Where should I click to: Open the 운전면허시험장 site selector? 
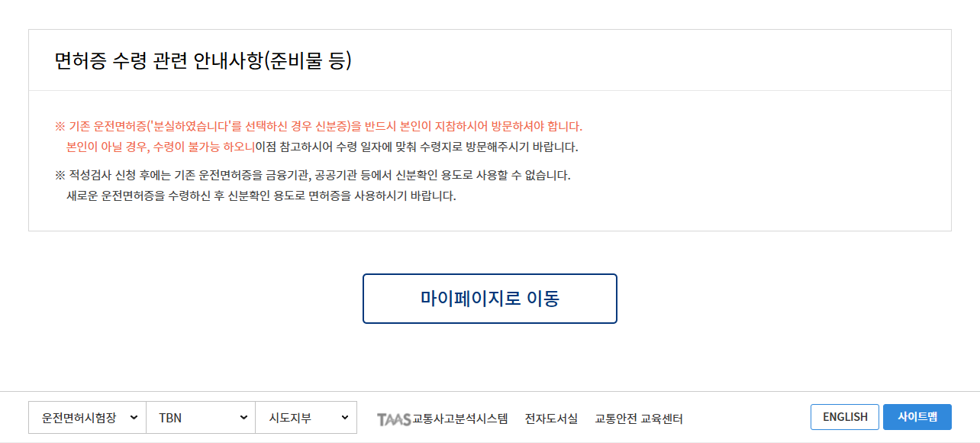(x=86, y=417)
